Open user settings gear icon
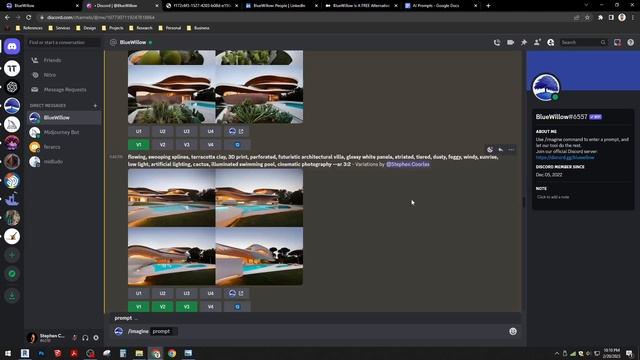 (x=96, y=338)
